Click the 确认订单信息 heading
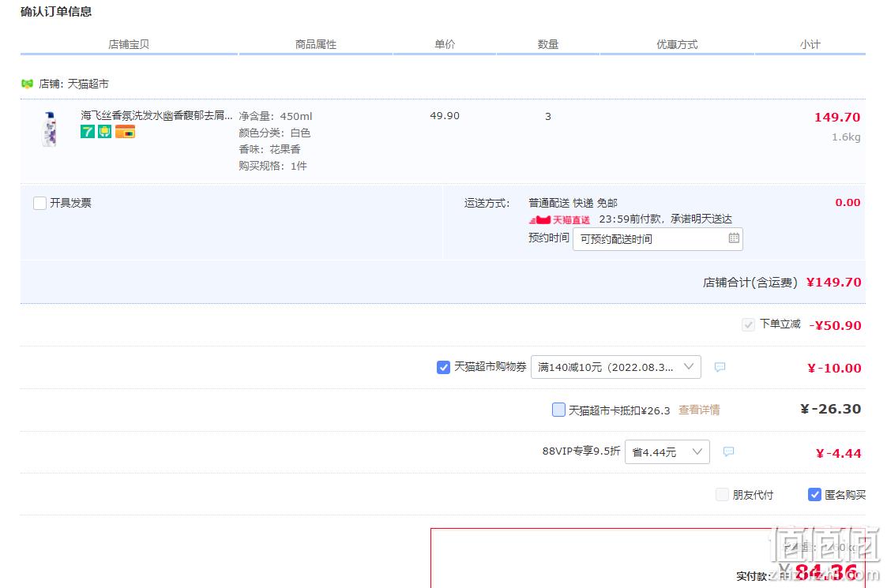Screen dimensions: 887x588 click(56, 11)
